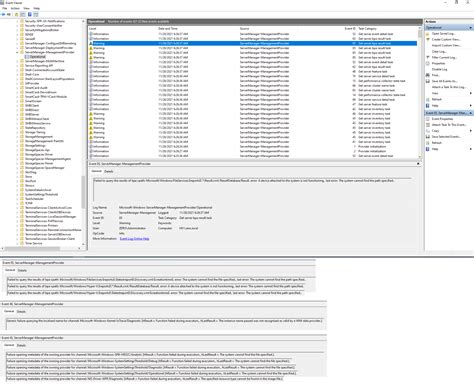Click the Up one level toolbar icon
The height and width of the screenshot is (384, 474).
17,14
